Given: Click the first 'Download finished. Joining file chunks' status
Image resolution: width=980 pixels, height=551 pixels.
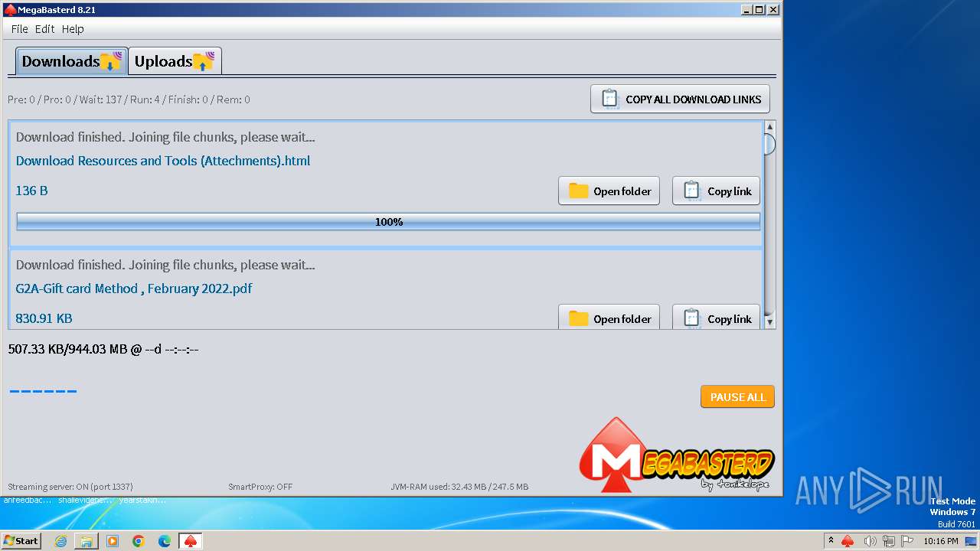Looking at the screenshot, I should click(x=165, y=138).
